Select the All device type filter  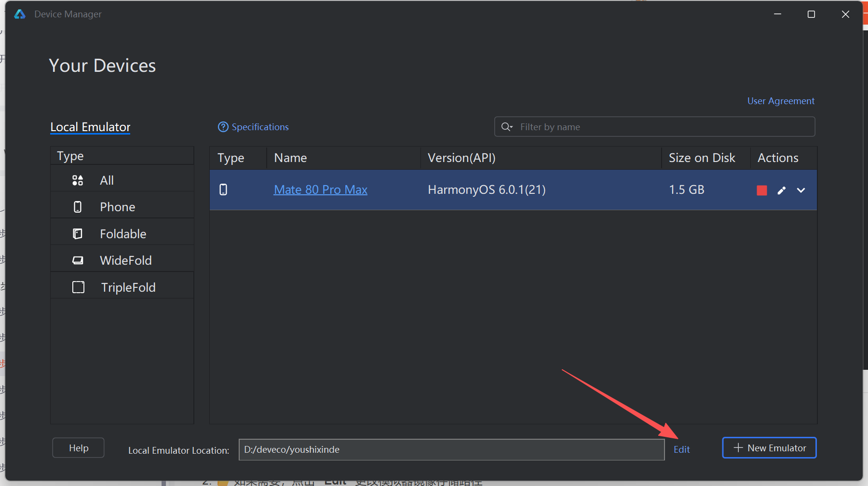click(122, 180)
